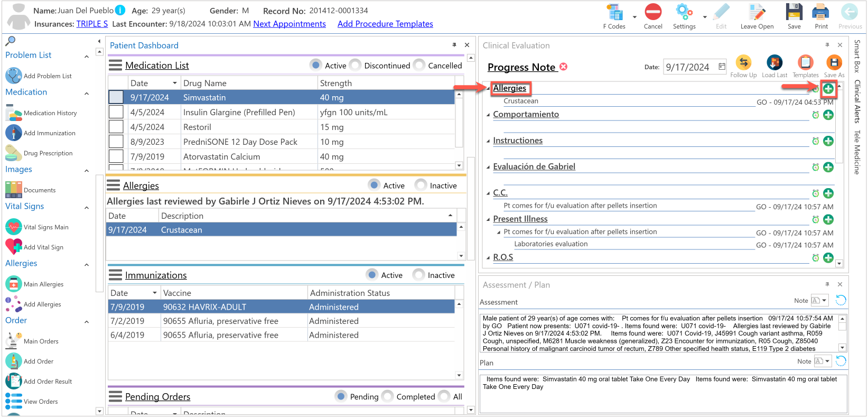Open the TRIPLE S insurance link

click(x=92, y=24)
